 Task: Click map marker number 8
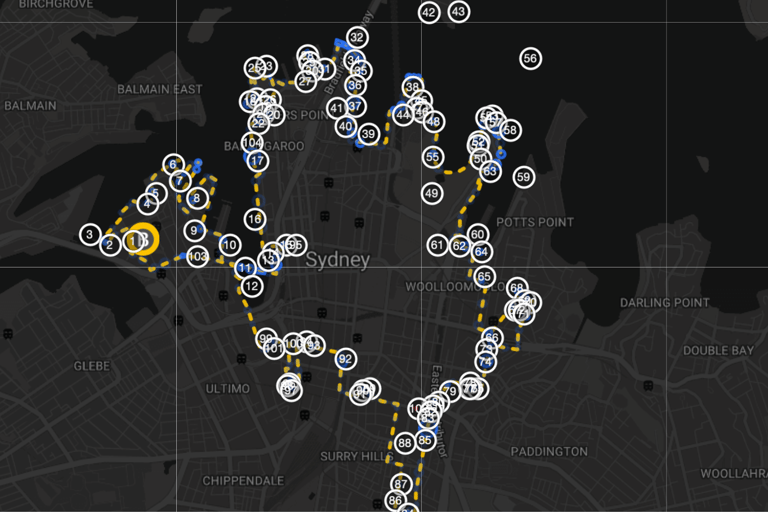coord(197,198)
